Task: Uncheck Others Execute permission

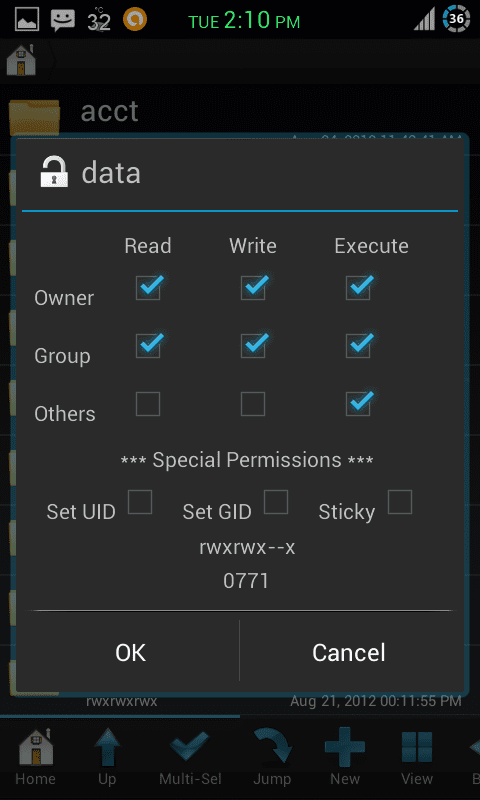Action: coord(358,404)
